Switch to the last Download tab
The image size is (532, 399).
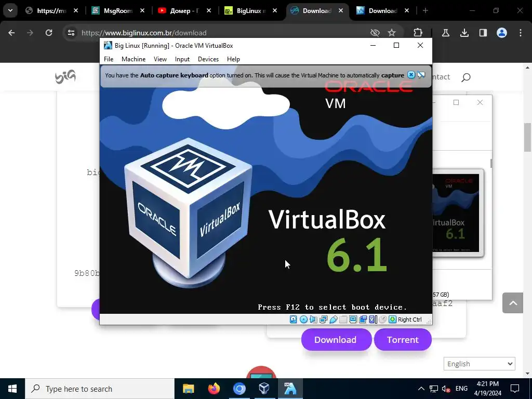click(x=383, y=11)
